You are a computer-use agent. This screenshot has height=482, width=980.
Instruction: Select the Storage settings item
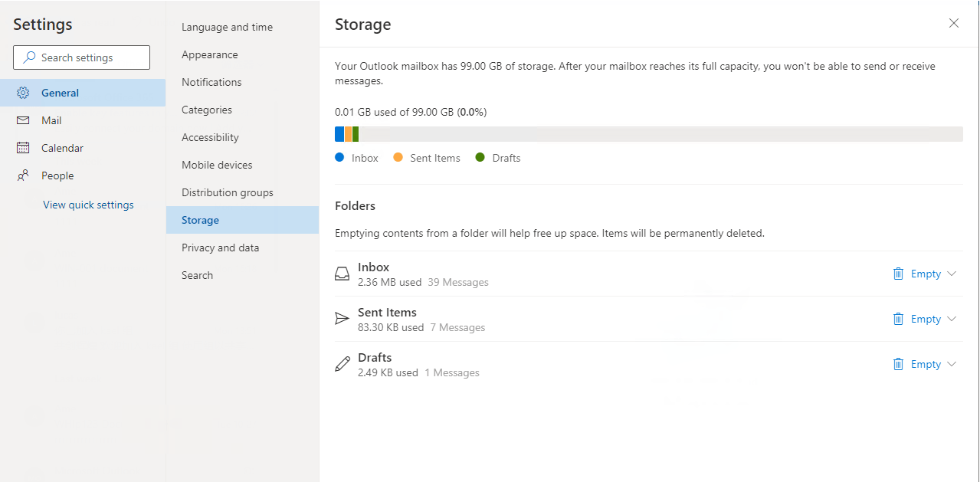click(242, 220)
